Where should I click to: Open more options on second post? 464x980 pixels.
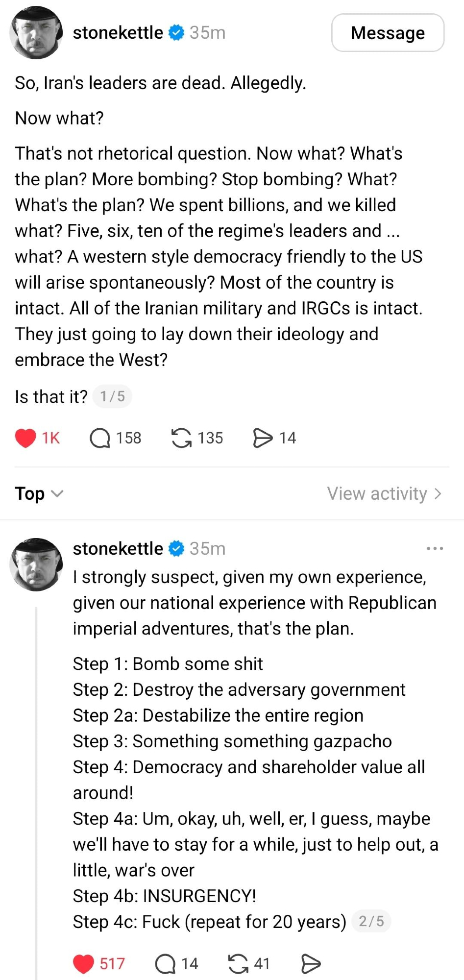pos(435,548)
